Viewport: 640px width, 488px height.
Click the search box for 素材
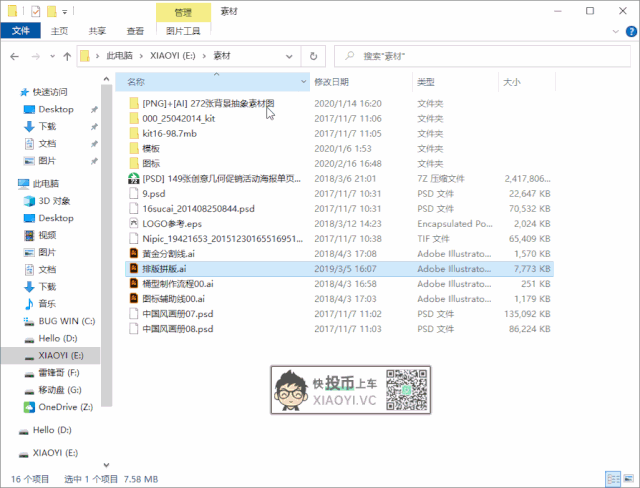pos(482,56)
